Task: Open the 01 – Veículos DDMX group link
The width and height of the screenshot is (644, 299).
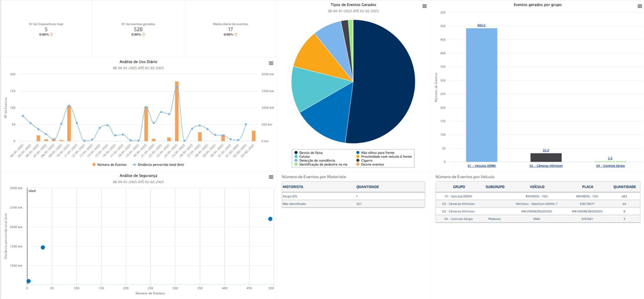Action: (482, 165)
